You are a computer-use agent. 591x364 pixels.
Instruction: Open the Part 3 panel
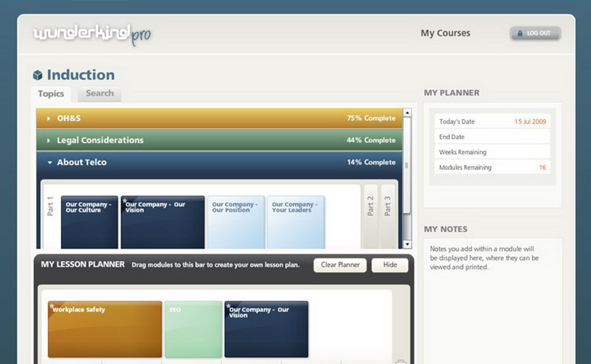(388, 217)
